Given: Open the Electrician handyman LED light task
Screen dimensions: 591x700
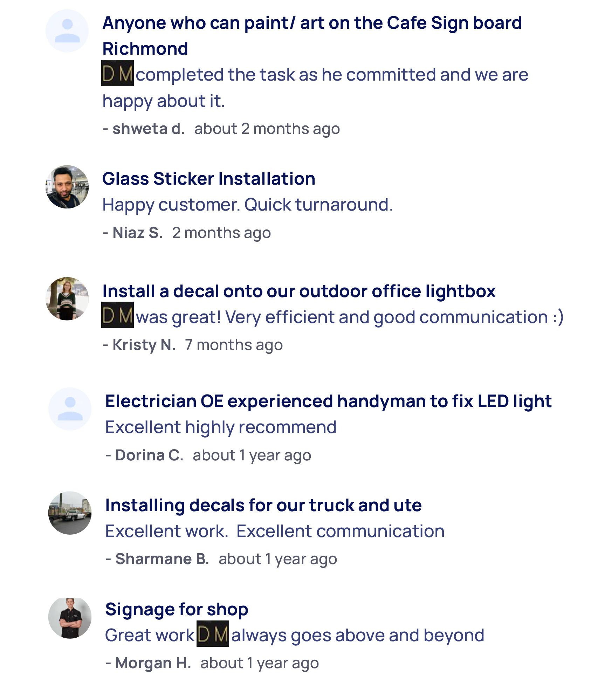Looking at the screenshot, I should (x=328, y=401).
